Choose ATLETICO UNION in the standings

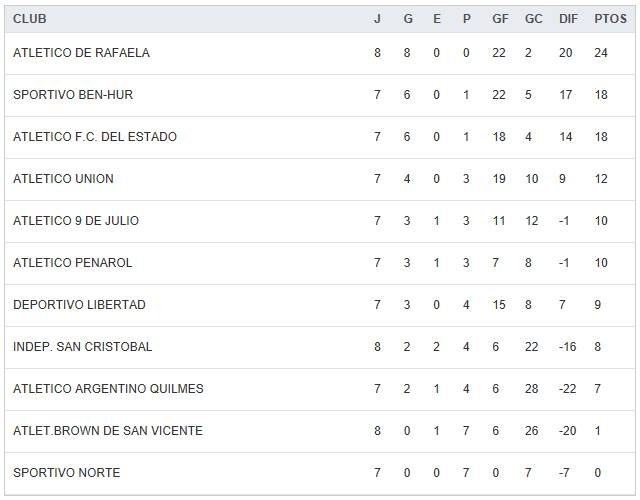click(x=63, y=179)
